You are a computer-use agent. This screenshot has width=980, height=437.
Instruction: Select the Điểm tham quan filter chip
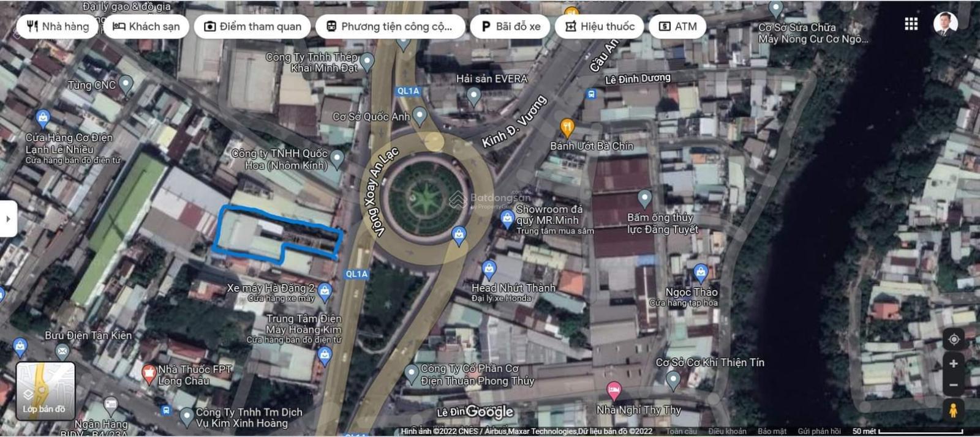252,26
